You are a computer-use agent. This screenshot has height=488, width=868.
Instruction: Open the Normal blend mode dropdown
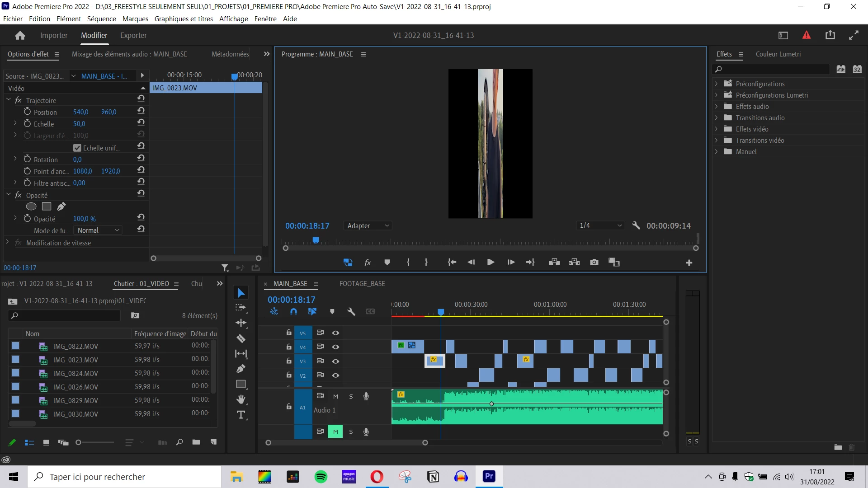[98, 230]
